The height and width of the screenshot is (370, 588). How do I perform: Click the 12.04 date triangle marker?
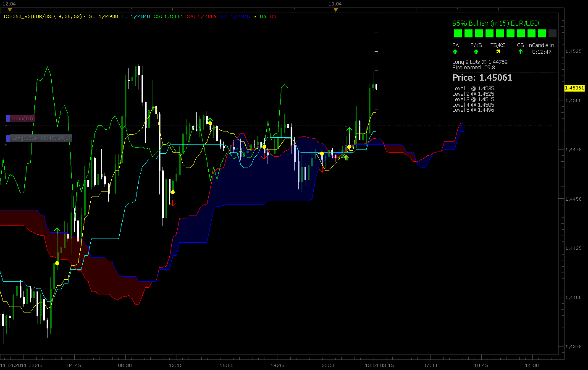click(x=10, y=10)
